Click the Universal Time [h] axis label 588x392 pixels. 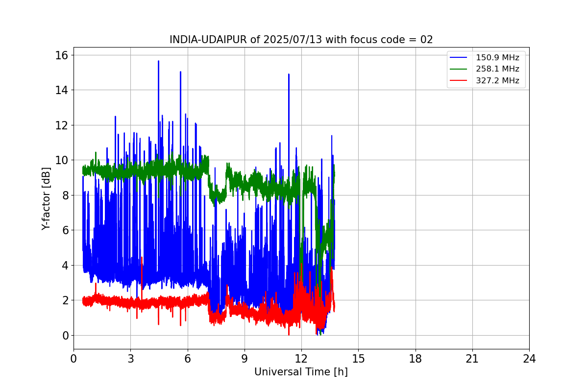coord(301,372)
